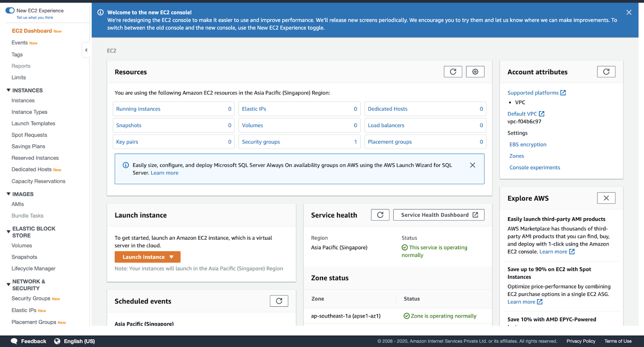Refresh the Service health section
Image resolution: width=644 pixels, height=347 pixels.
click(x=380, y=215)
